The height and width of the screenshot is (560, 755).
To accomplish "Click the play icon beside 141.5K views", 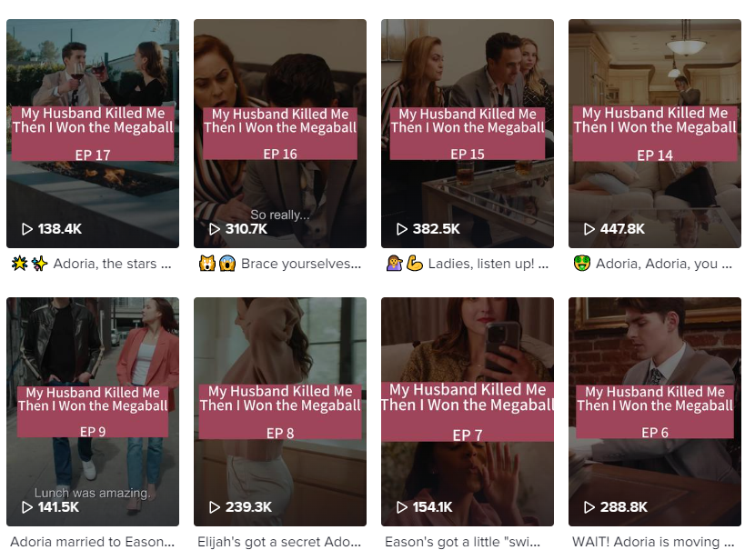I will 27,507.
